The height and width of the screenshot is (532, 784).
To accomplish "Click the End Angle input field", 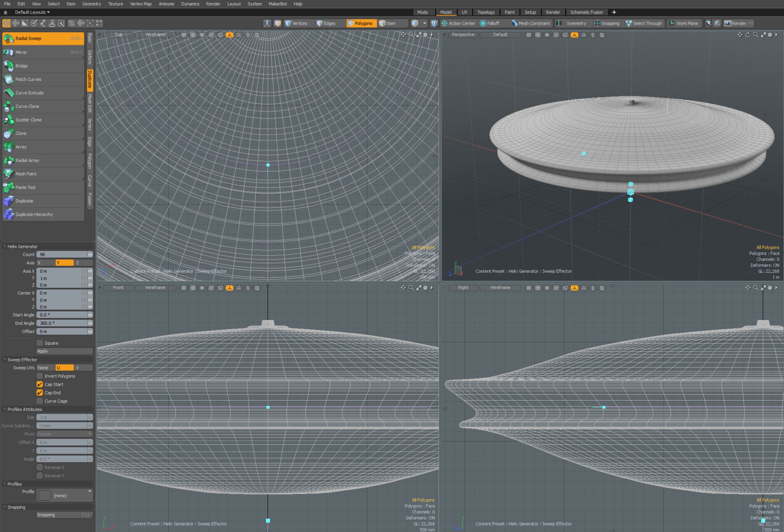I will point(62,323).
